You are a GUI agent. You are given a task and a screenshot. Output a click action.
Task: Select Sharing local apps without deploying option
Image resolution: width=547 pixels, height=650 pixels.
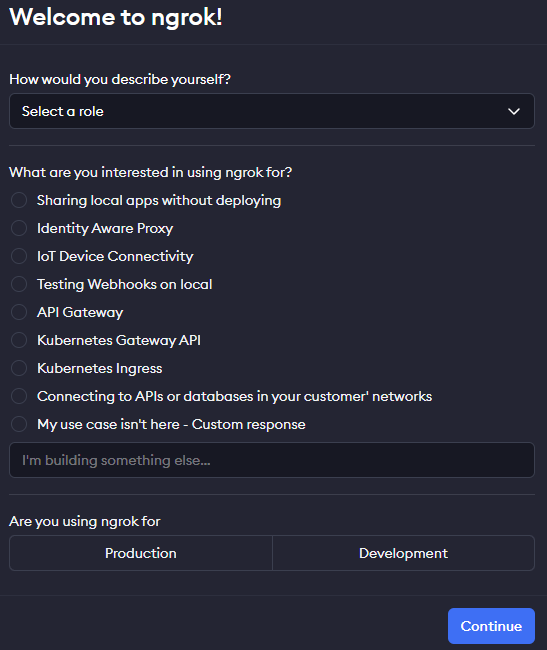(x=19, y=200)
